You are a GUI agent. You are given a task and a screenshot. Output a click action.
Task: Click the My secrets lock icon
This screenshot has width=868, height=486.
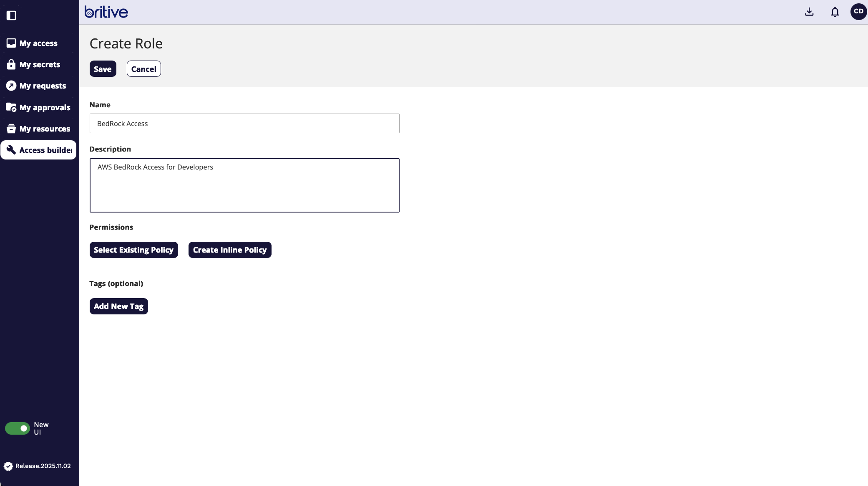click(11, 64)
